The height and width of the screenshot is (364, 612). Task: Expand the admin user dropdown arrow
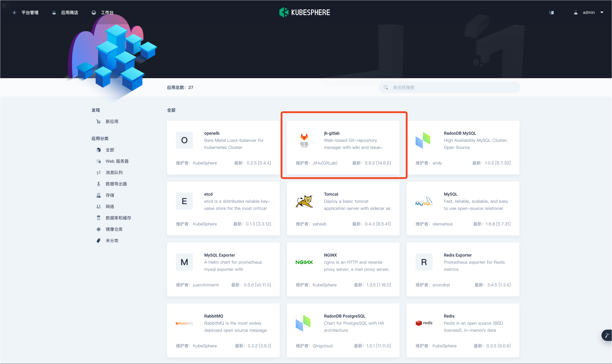tap(602, 12)
